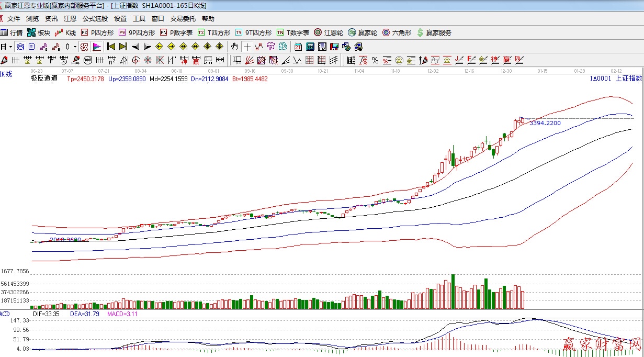Toggle the 筹 chip distribution button

pos(270,47)
